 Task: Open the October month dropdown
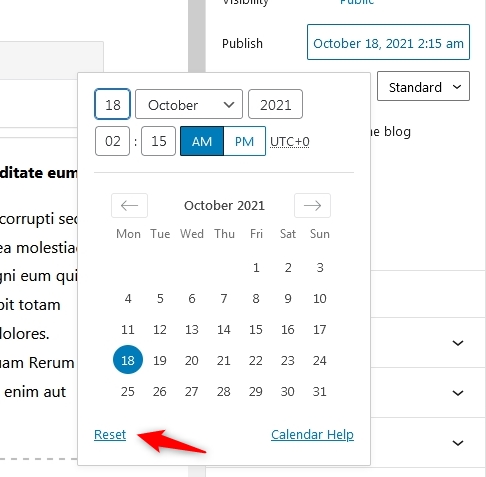pyautogui.click(x=189, y=104)
